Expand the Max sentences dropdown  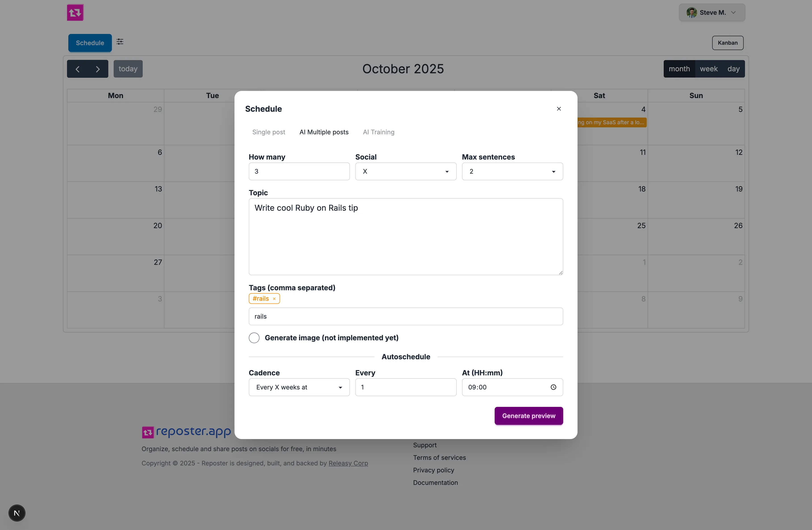[x=512, y=171]
